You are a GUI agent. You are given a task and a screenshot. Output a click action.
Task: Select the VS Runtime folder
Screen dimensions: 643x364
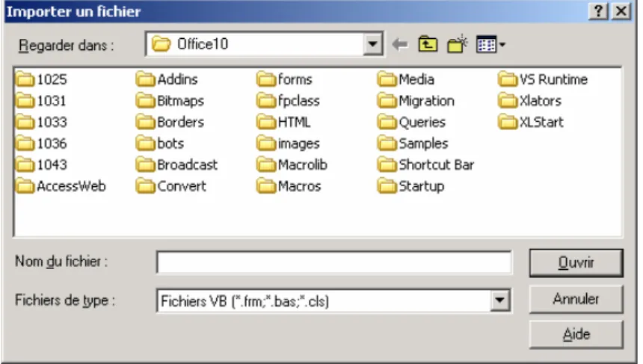coord(544,79)
